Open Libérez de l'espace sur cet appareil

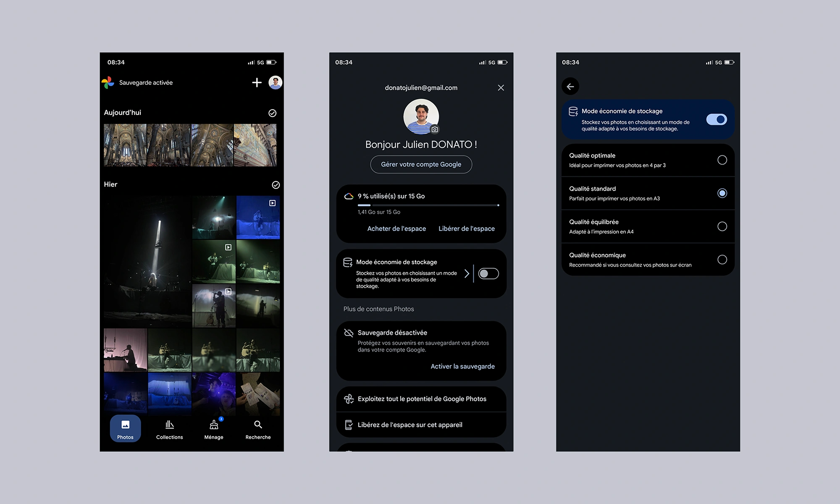[x=421, y=425]
